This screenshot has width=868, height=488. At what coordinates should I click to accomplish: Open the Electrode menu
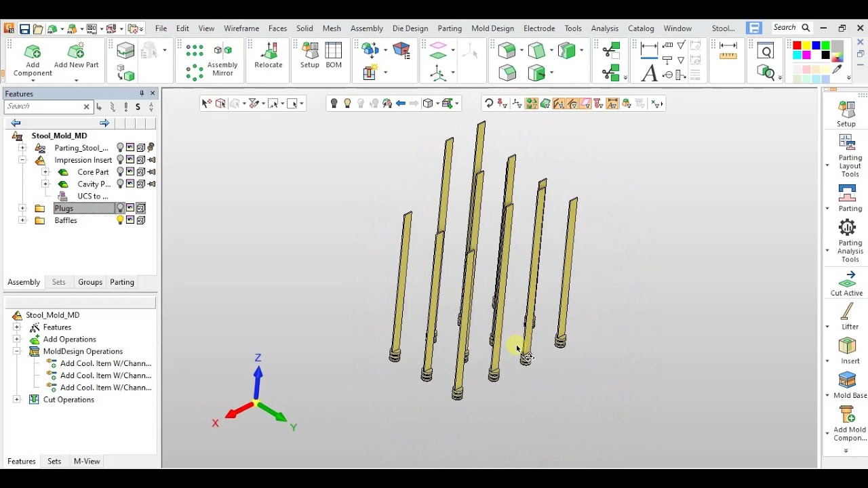(x=539, y=28)
